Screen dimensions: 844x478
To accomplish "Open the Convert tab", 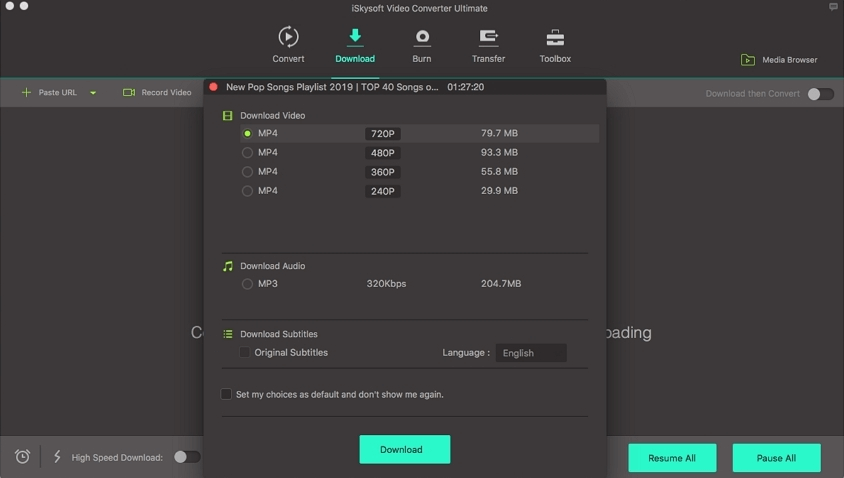I will [x=288, y=45].
